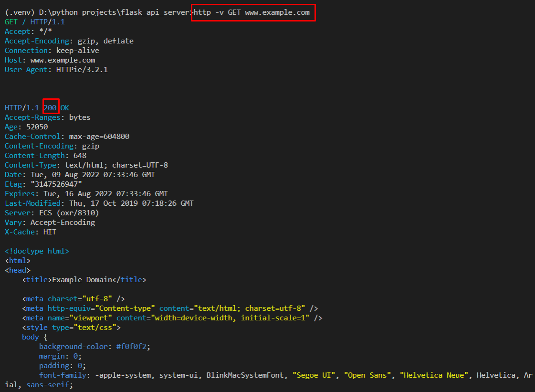Click the meta http-equiv "Content-type" line
The image size is (535, 392).
170,309
